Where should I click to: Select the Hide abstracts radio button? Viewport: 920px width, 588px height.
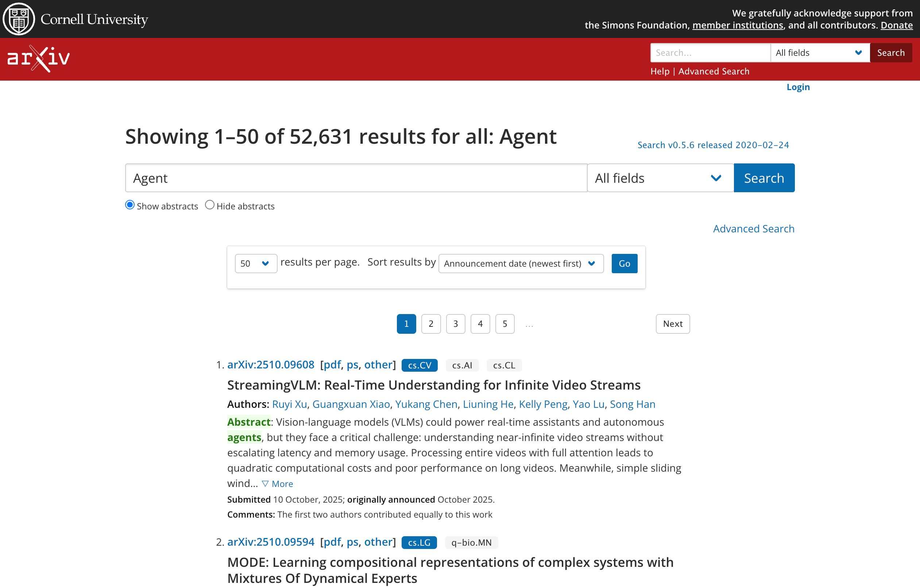[x=209, y=205]
